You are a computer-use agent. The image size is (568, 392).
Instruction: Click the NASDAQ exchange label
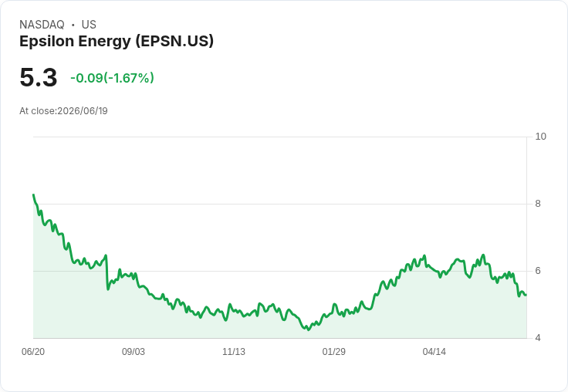pyautogui.click(x=42, y=25)
